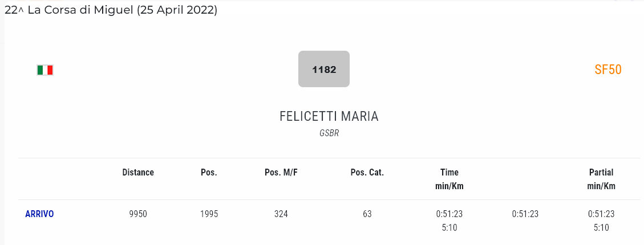Click the SF50 category label
This screenshot has height=245, width=644.
[x=607, y=70]
